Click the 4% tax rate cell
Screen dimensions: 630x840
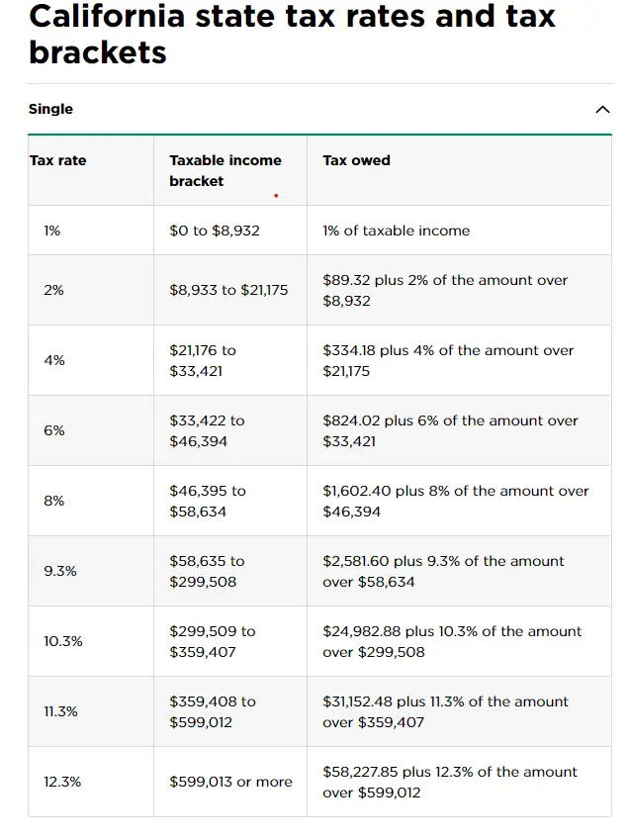[54, 360]
